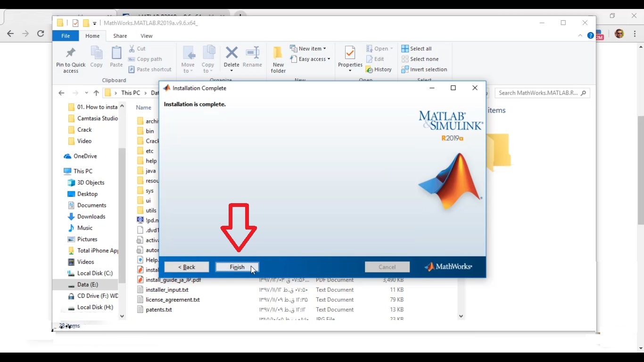Create a New folder using the ribbon icon
The height and width of the screenshot is (362, 644).
[x=278, y=58]
